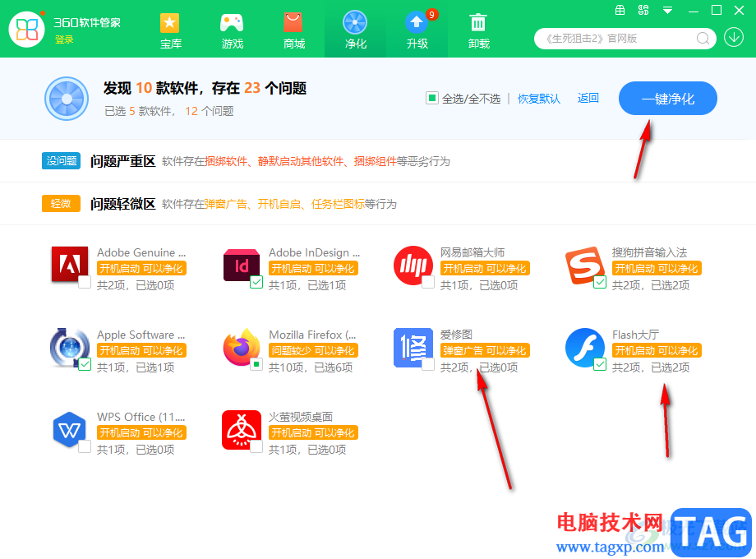756x559 pixels.
Task: Click the text 已选 5 款软件
Action: point(139,112)
